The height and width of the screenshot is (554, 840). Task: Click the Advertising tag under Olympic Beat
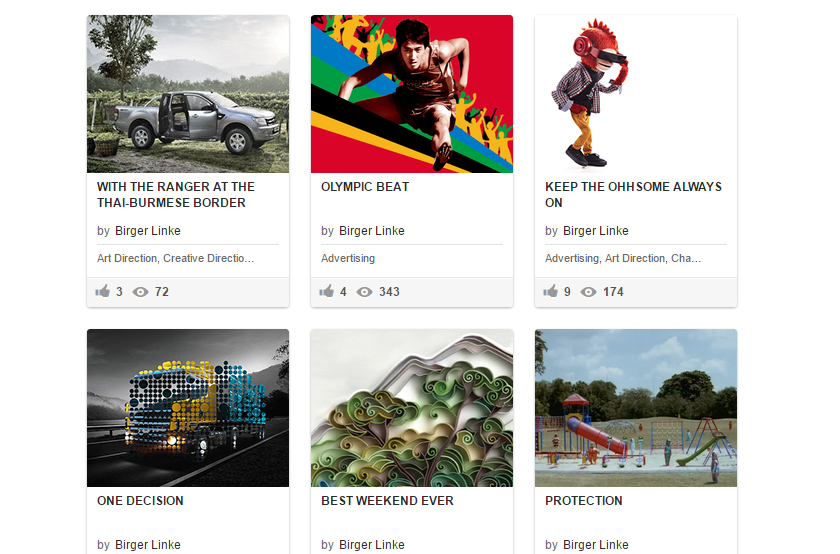[348, 258]
